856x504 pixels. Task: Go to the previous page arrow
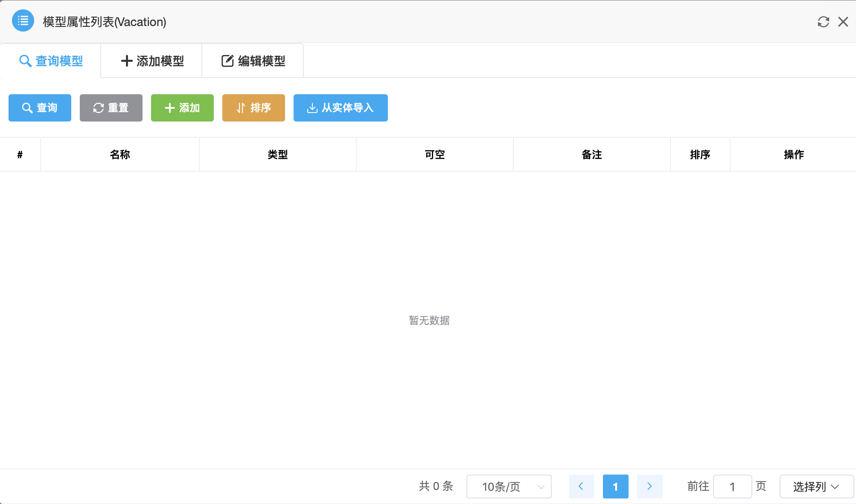pyautogui.click(x=581, y=487)
